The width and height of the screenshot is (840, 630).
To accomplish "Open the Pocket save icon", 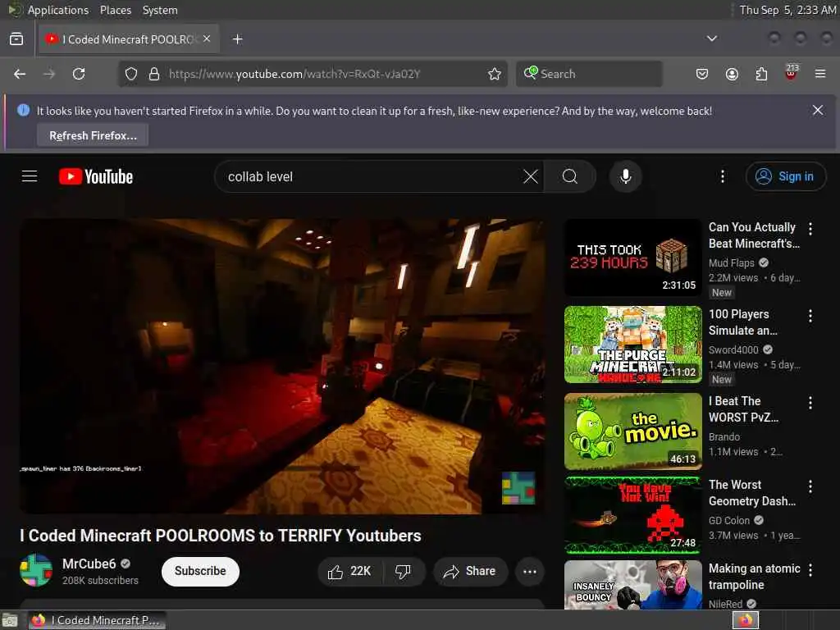I will (x=702, y=74).
